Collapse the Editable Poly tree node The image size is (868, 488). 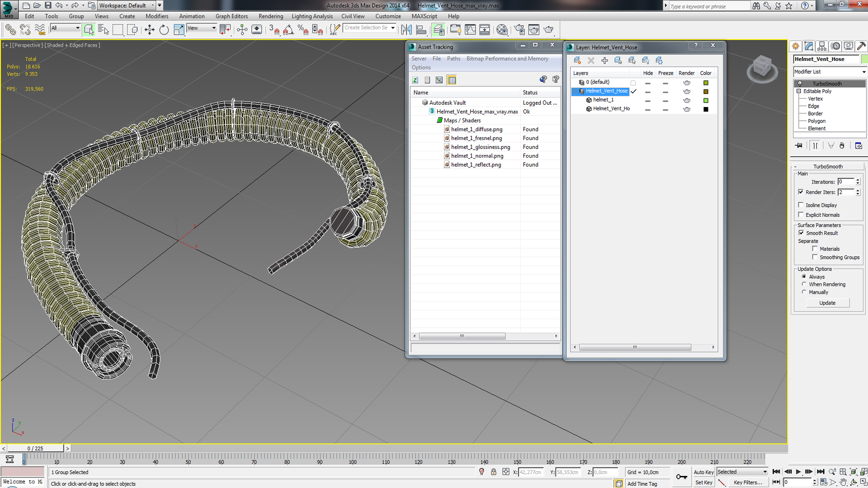(x=799, y=91)
